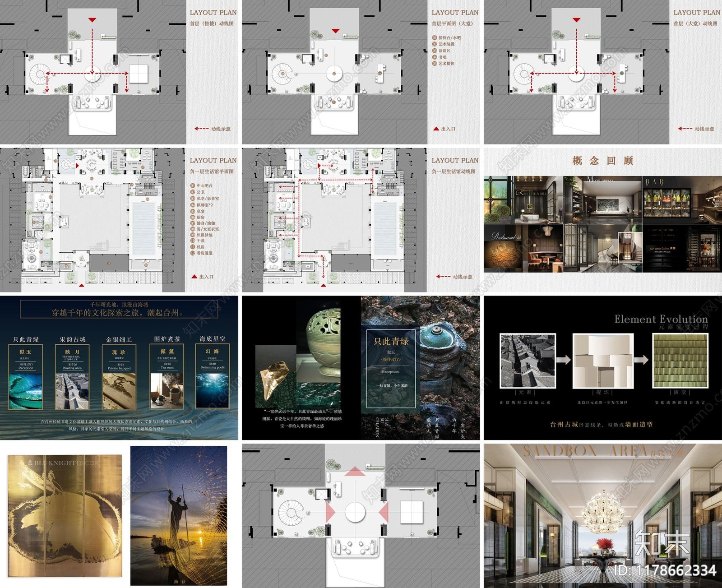Click the white block model 提炼 image
Image resolution: width=722 pixels, height=588 pixels.
coord(602,361)
